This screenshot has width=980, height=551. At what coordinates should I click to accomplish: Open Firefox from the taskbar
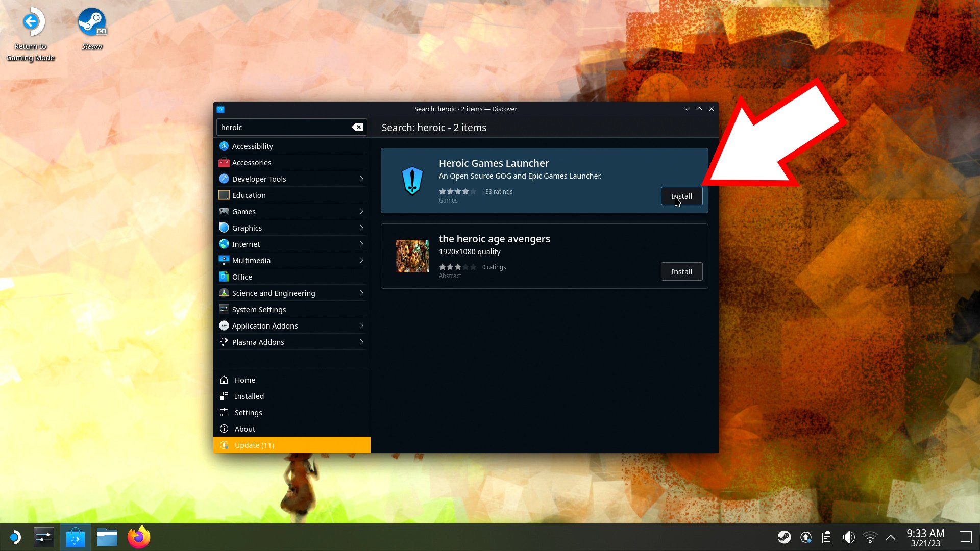(x=139, y=537)
